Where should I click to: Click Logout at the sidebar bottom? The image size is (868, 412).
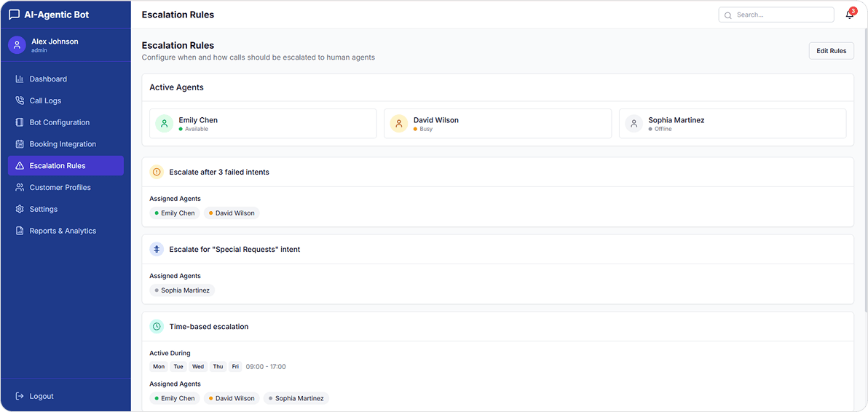[x=42, y=397]
